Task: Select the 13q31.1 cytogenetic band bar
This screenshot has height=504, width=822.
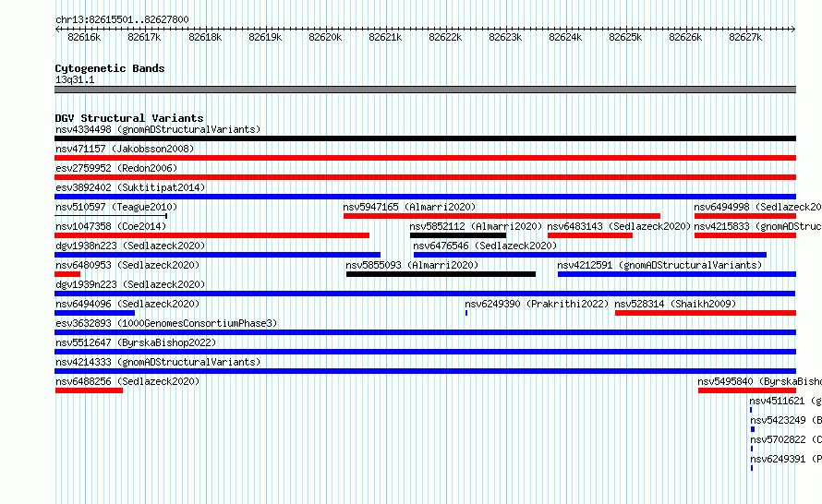Action: pyautogui.click(x=425, y=90)
